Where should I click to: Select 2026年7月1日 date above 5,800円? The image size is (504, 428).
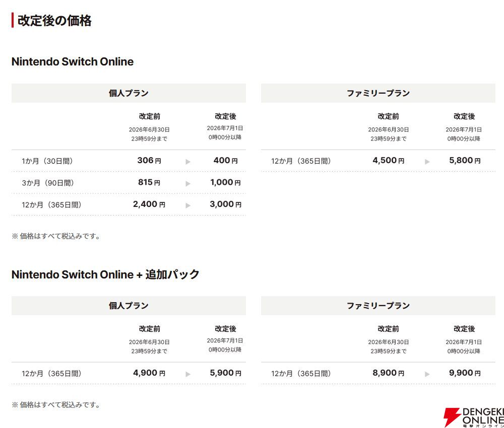[464, 129]
